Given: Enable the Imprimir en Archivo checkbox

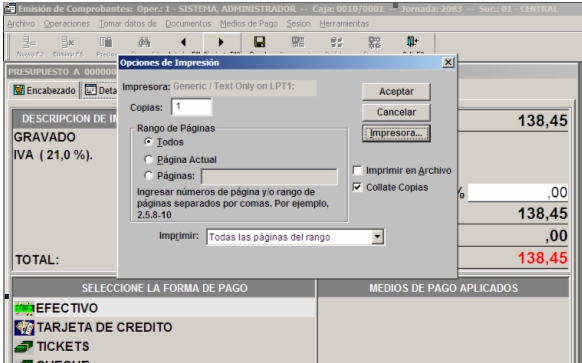Looking at the screenshot, I should pos(357,170).
